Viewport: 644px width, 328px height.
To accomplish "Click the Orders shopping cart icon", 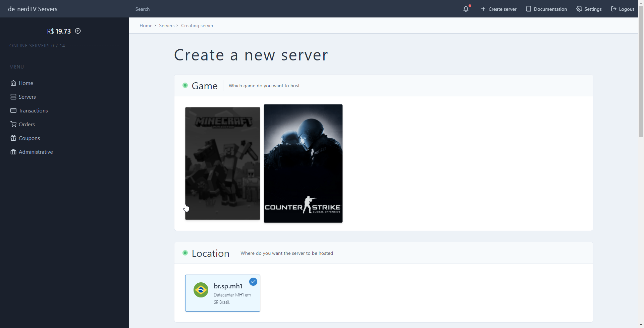I will coord(13,124).
